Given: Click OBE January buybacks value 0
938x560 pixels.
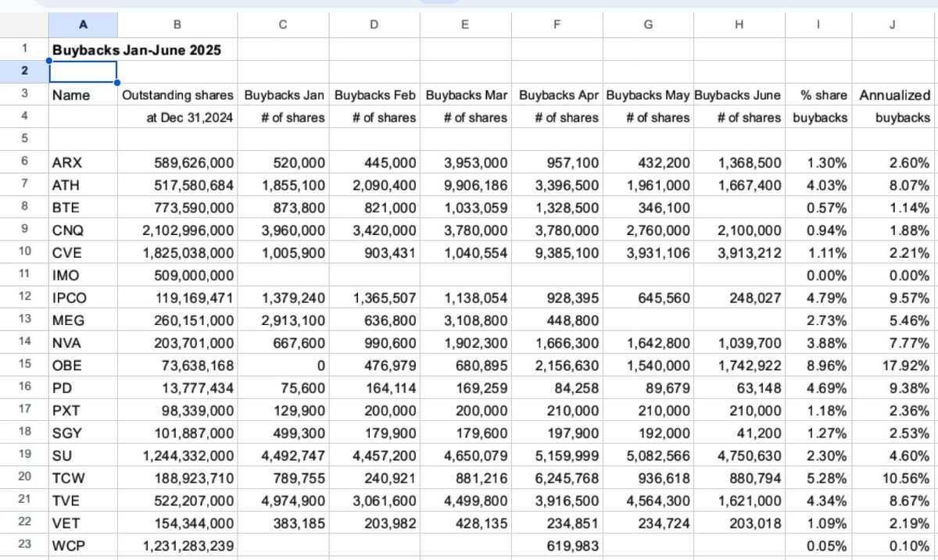Looking at the screenshot, I should tap(283, 366).
